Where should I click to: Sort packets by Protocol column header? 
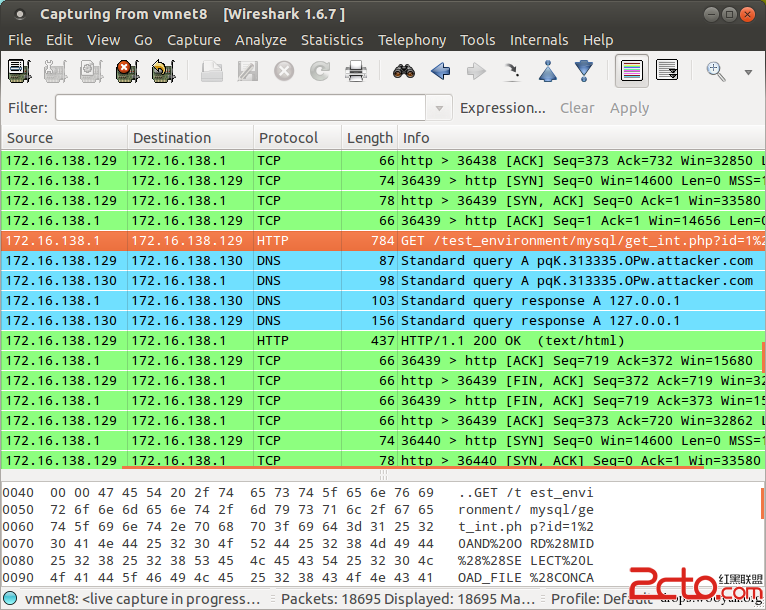[x=297, y=138]
